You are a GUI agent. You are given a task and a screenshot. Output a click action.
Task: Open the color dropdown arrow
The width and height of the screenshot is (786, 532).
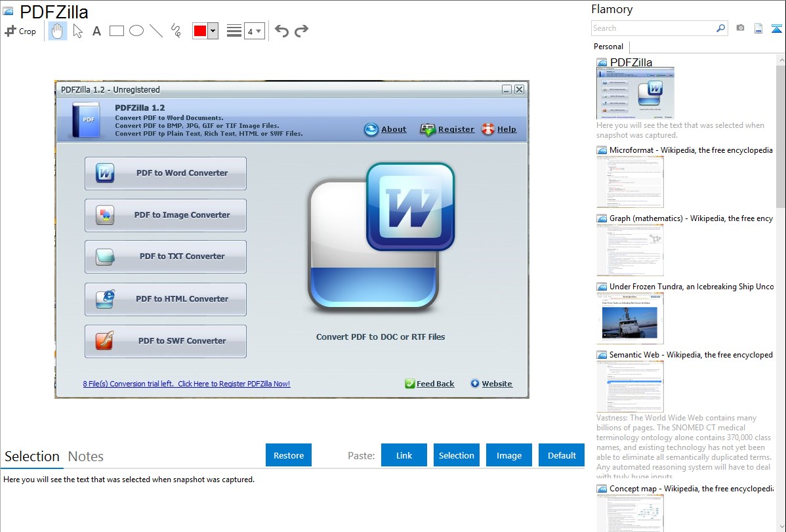(x=213, y=31)
